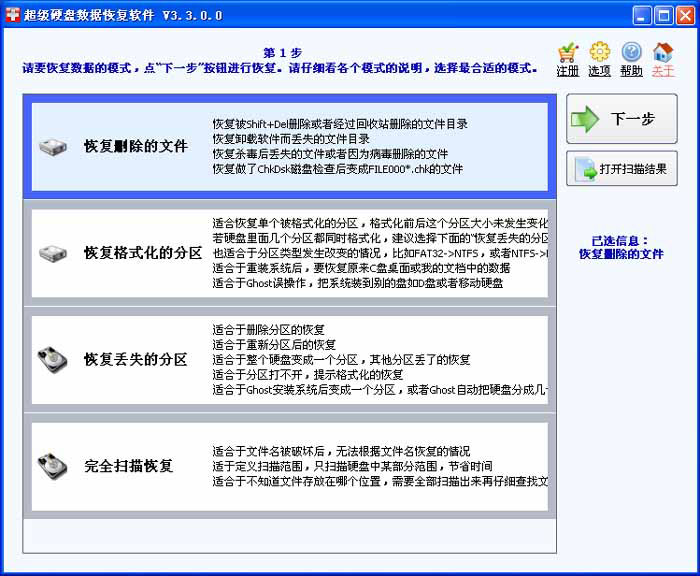Open the 帮助 link
The image size is (700, 576).
(x=631, y=71)
